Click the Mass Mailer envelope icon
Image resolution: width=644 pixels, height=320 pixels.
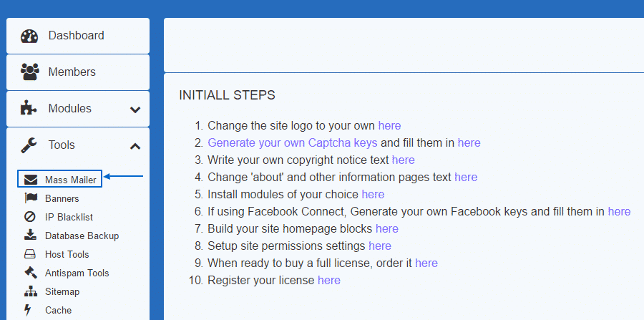click(31, 180)
